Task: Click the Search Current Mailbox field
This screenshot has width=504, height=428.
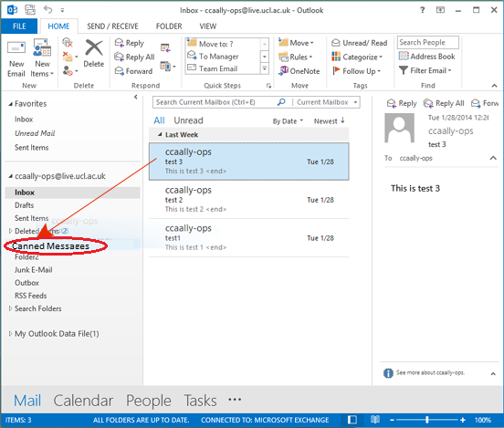Action: [x=214, y=102]
